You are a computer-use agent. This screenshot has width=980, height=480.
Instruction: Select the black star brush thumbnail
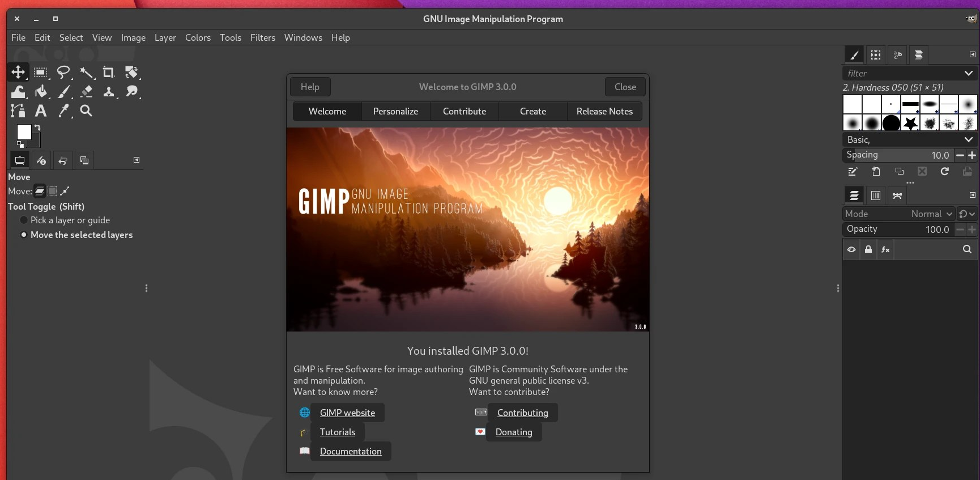click(x=910, y=123)
